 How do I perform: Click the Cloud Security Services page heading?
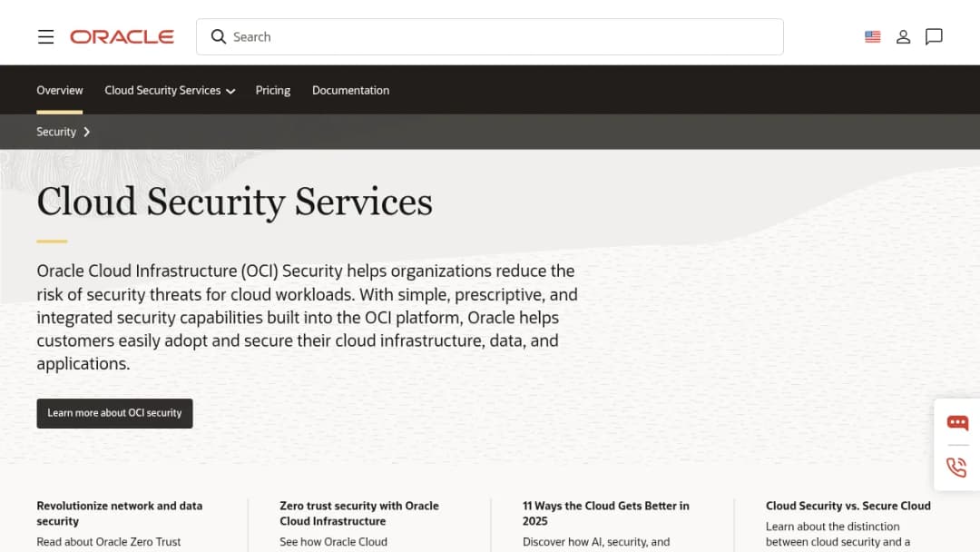point(234,202)
